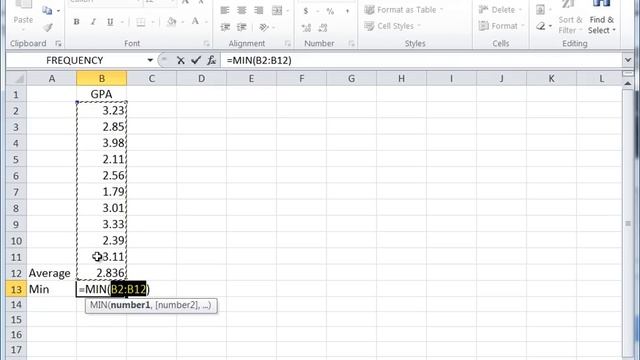Apply the Fill Color bucket
This screenshot has width=640, height=360.
click(172, 22)
